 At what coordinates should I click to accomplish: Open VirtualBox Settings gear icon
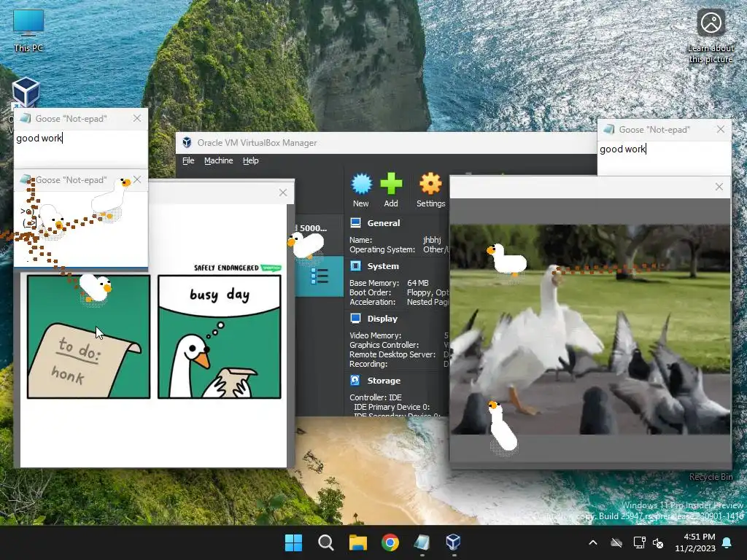pyautogui.click(x=430, y=184)
